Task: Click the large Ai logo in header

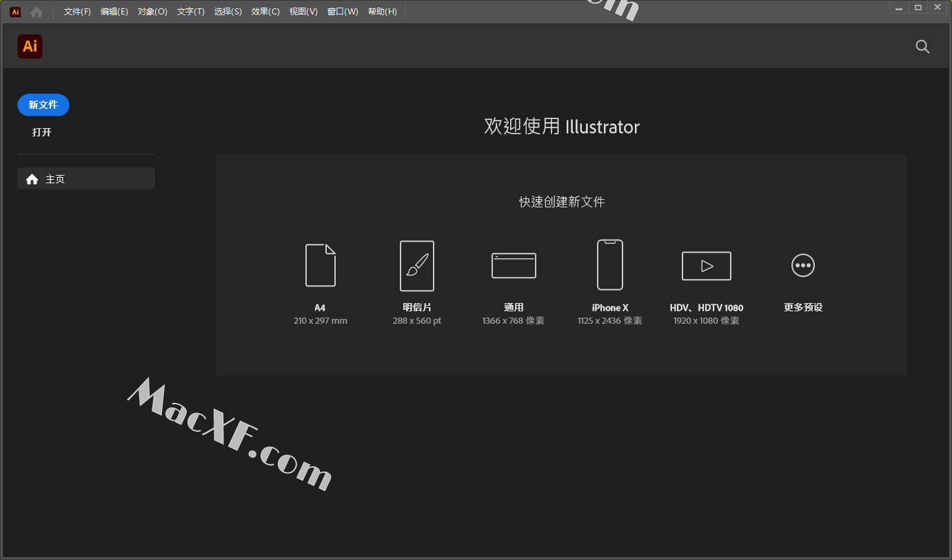Action: tap(30, 46)
